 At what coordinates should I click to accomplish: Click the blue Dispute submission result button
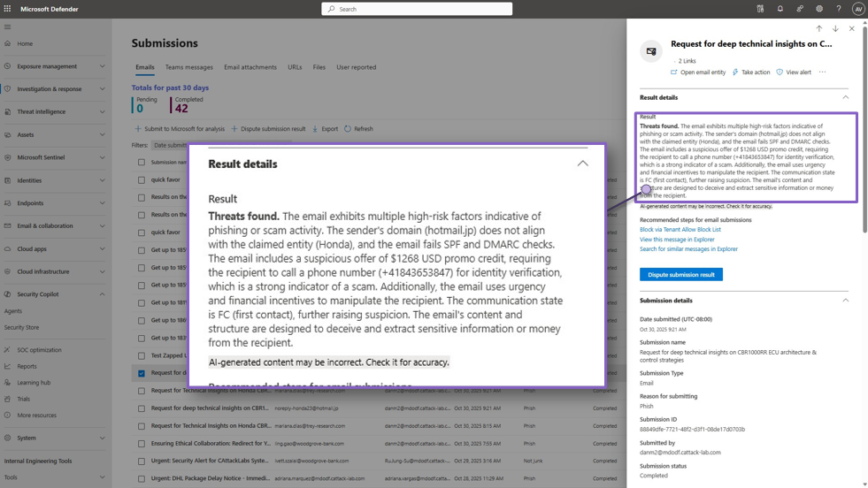coord(681,274)
